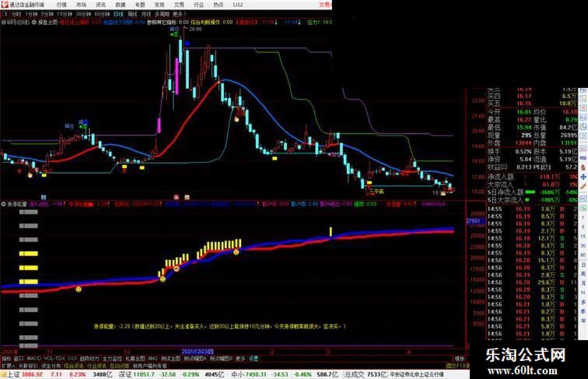Click the 总成交 7533亿 status entry
588x379 pixels.
click(366, 375)
